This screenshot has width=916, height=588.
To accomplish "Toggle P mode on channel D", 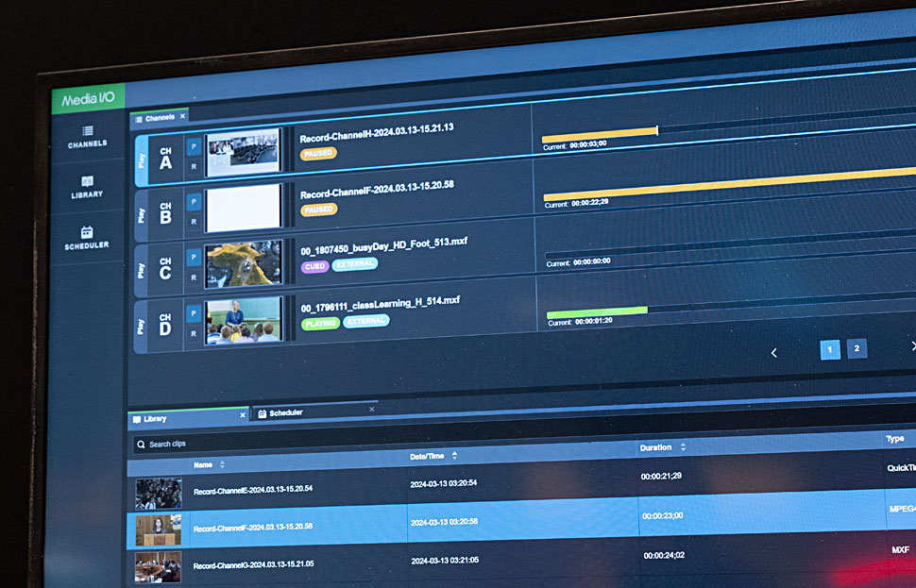I will point(194,313).
